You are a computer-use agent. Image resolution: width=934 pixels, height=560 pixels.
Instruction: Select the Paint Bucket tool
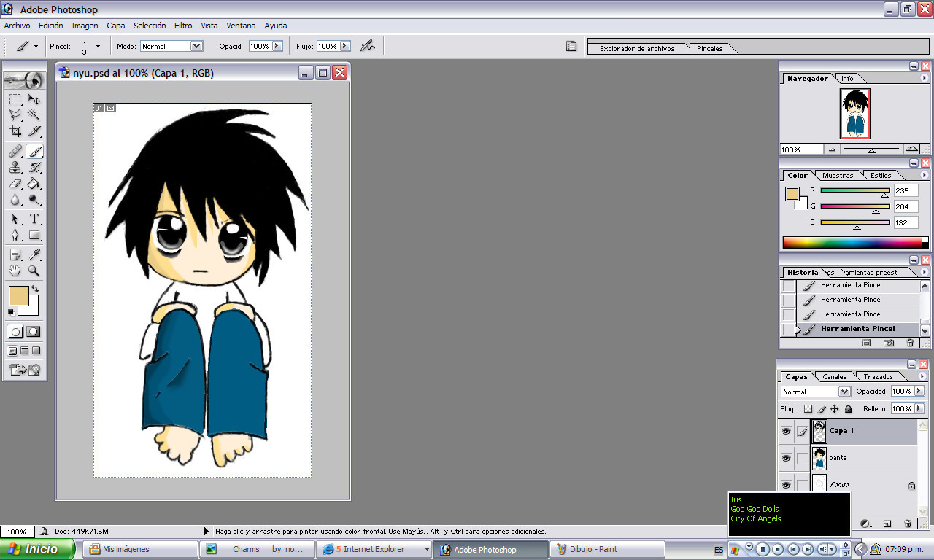pos(34,184)
